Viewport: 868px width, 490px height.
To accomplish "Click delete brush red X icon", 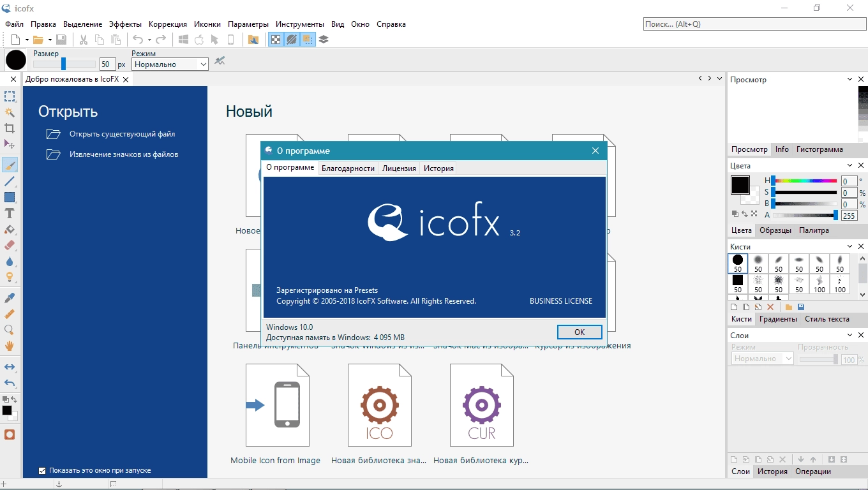I will click(770, 308).
